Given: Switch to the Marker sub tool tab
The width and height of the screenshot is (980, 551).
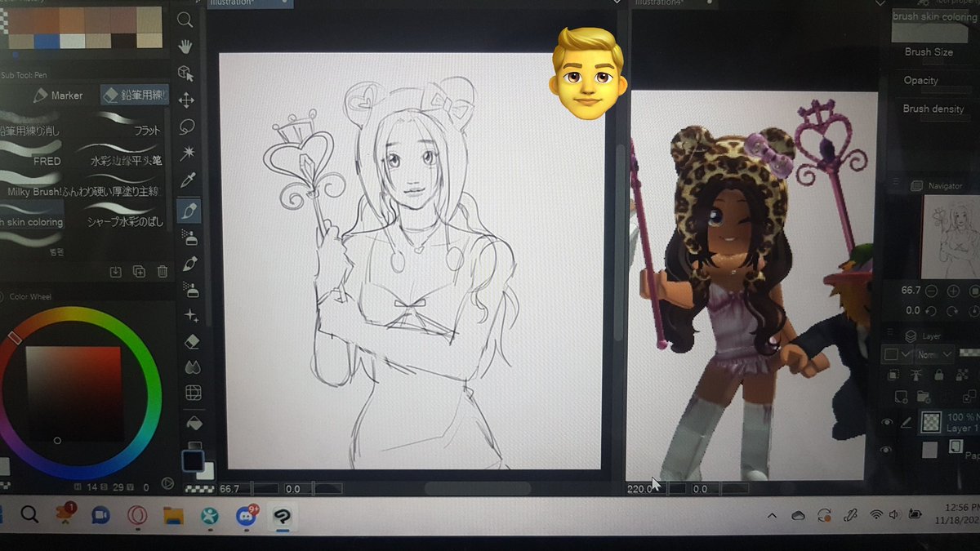Looking at the screenshot, I should point(57,96).
